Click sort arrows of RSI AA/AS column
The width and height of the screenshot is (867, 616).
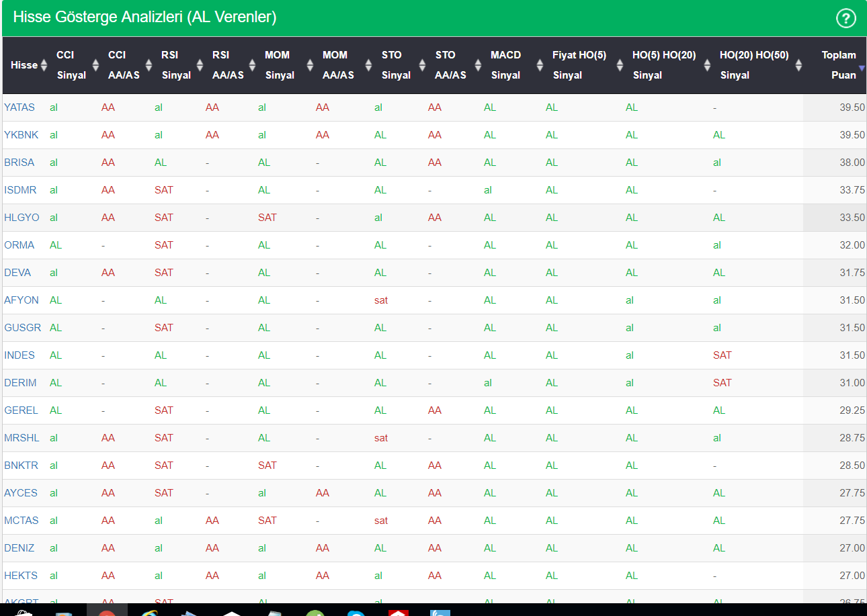(252, 65)
